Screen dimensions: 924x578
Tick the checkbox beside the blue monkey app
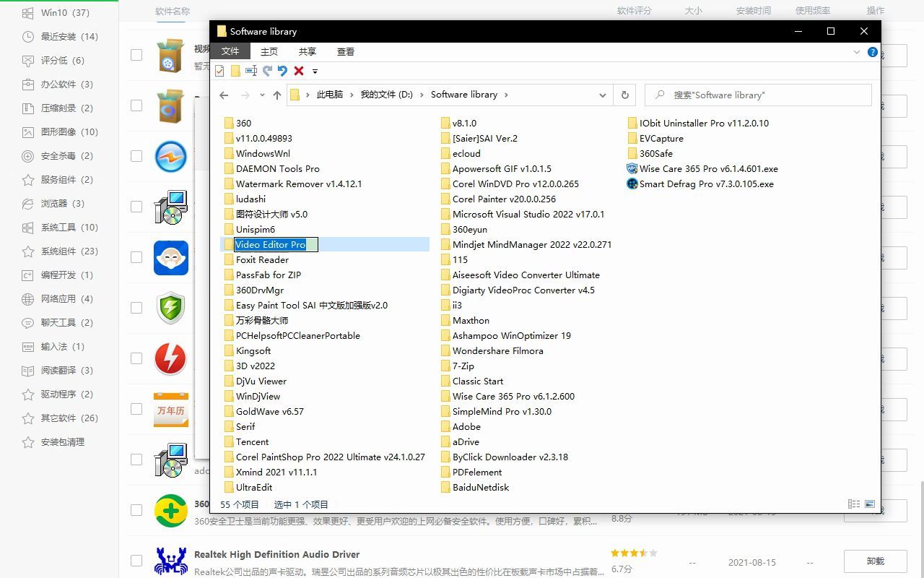click(x=136, y=257)
